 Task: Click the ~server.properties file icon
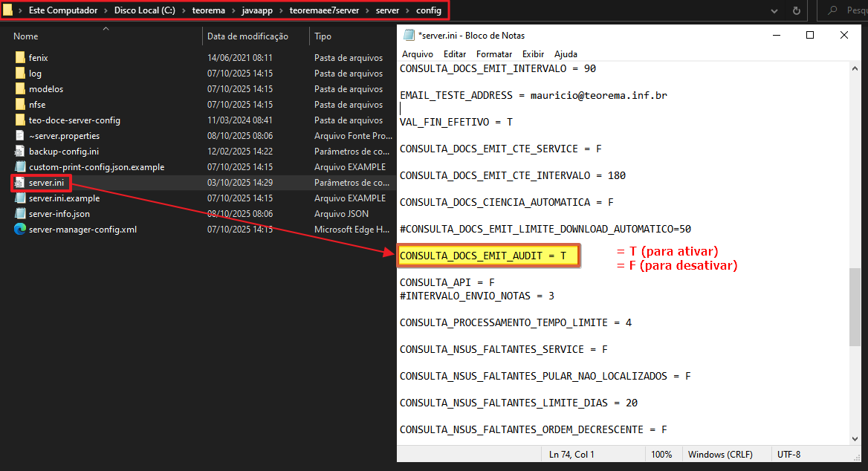[20, 136]
